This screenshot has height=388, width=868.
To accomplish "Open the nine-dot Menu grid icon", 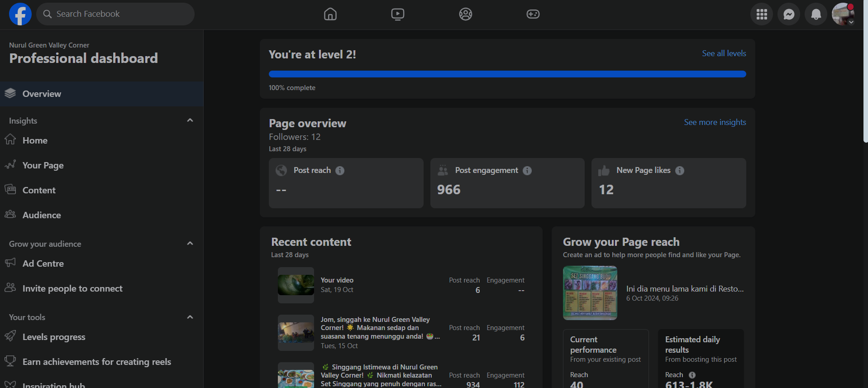I will (x=762, y=14).
